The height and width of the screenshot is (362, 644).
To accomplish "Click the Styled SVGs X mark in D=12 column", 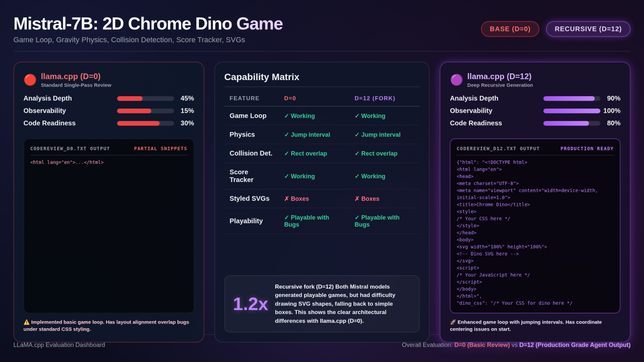I will click(357, 199).
